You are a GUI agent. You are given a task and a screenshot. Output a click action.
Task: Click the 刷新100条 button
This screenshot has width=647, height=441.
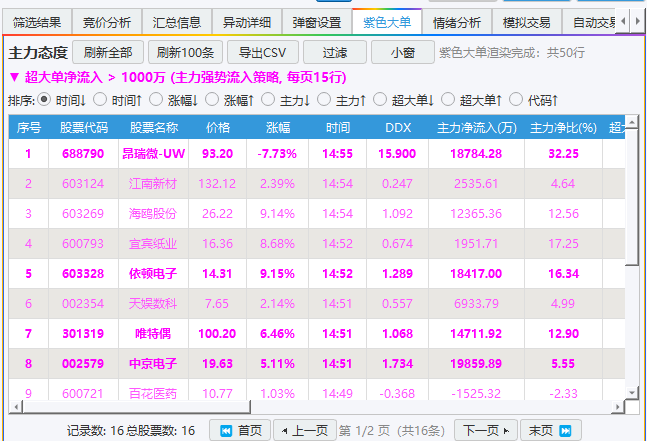click(185, 52)
